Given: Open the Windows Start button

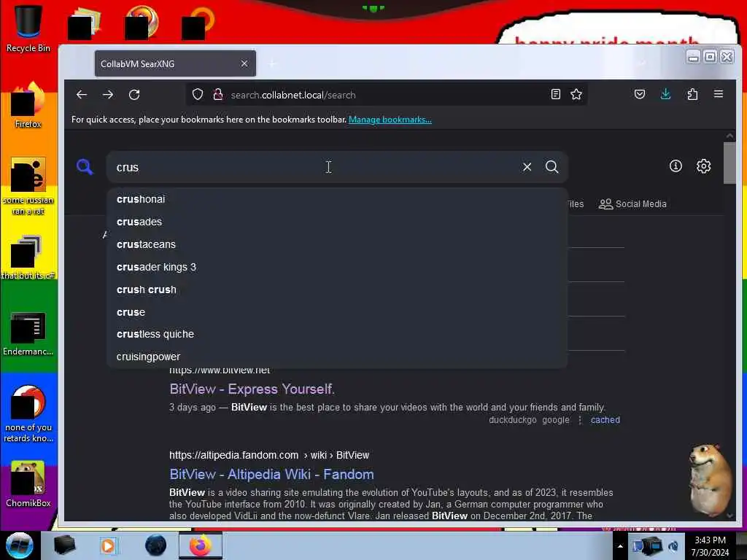Looking at the screenshot, I should [20, 545].
